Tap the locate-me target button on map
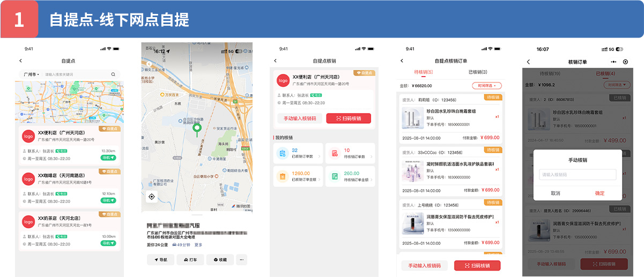This screenshot has width=644, height=277. point(152,197)
